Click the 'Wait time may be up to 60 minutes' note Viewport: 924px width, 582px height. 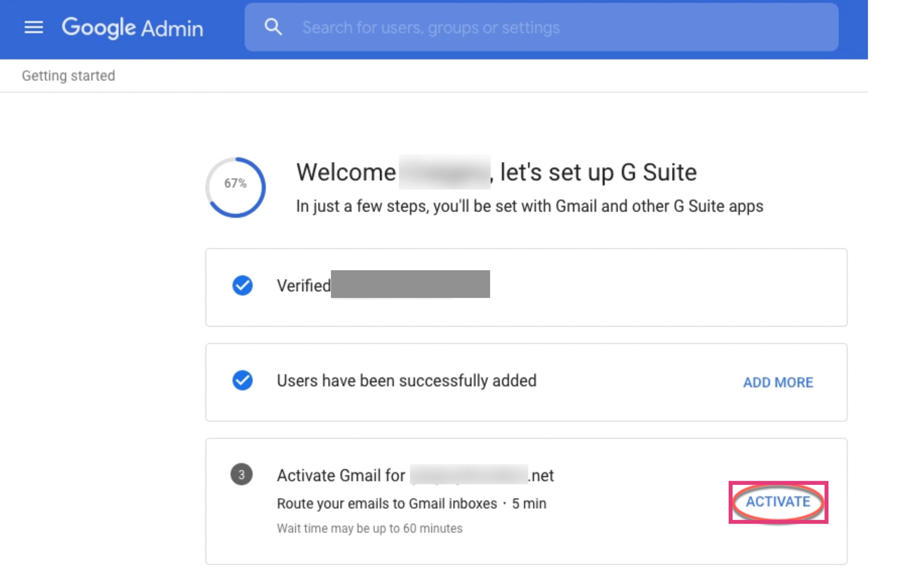pyautogui.click(x=370, y=529)
